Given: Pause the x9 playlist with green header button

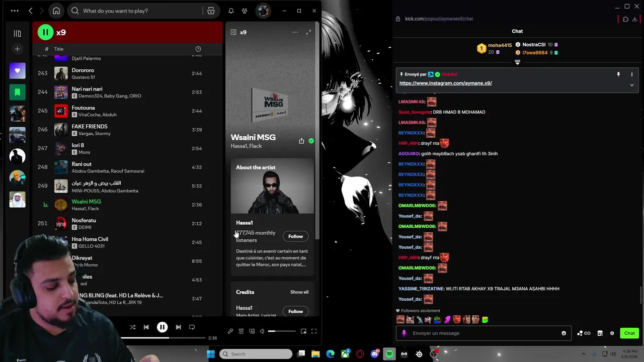Looking at the screenshot, I should click(x=45, y=32).
